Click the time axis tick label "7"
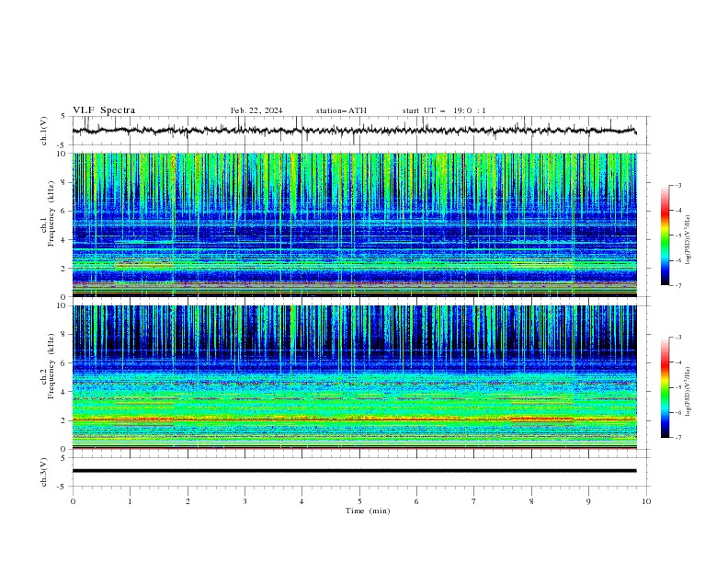Viewport: 728px width, 563px height. [x=474, y=501]
